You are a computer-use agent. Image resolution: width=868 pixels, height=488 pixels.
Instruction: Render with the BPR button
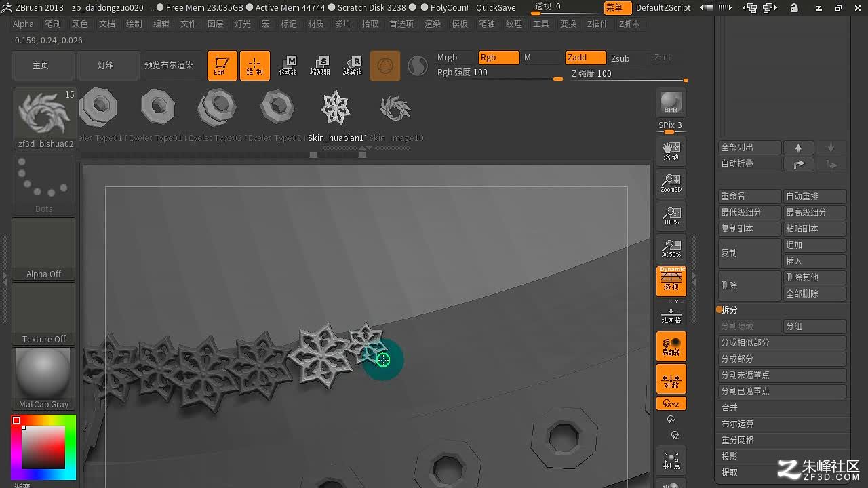(x=671, y=102)
